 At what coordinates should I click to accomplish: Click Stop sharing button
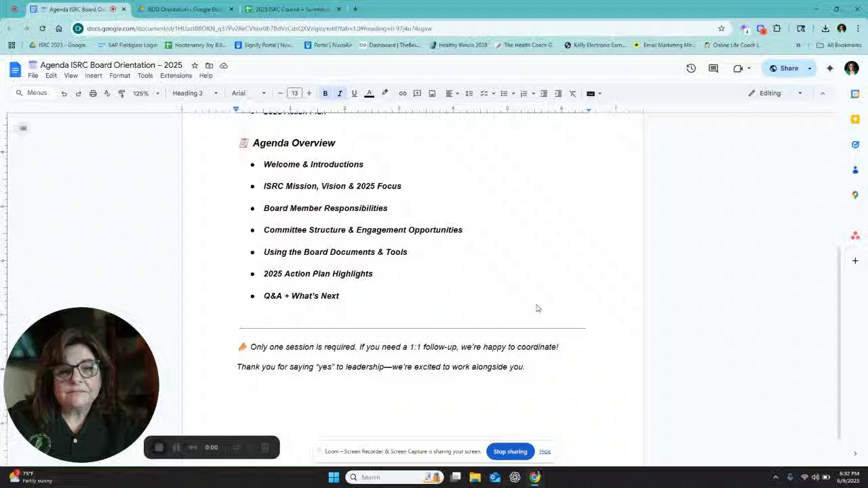(x=510, y=451)
